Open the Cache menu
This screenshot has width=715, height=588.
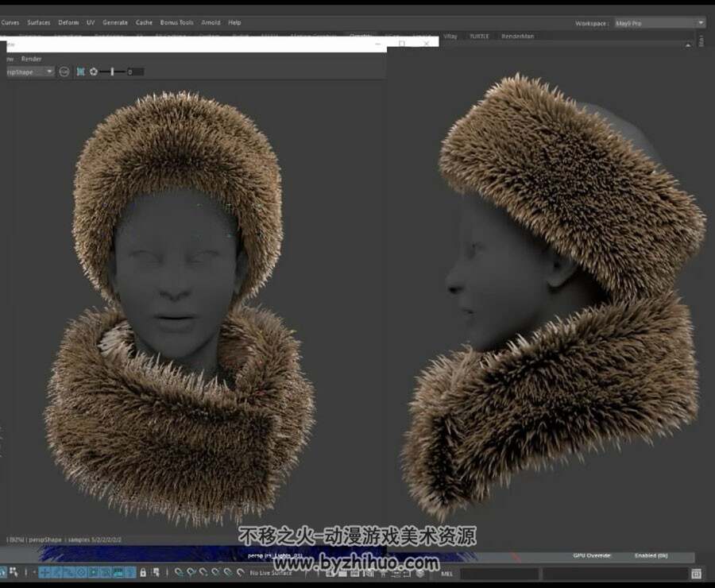144,22
